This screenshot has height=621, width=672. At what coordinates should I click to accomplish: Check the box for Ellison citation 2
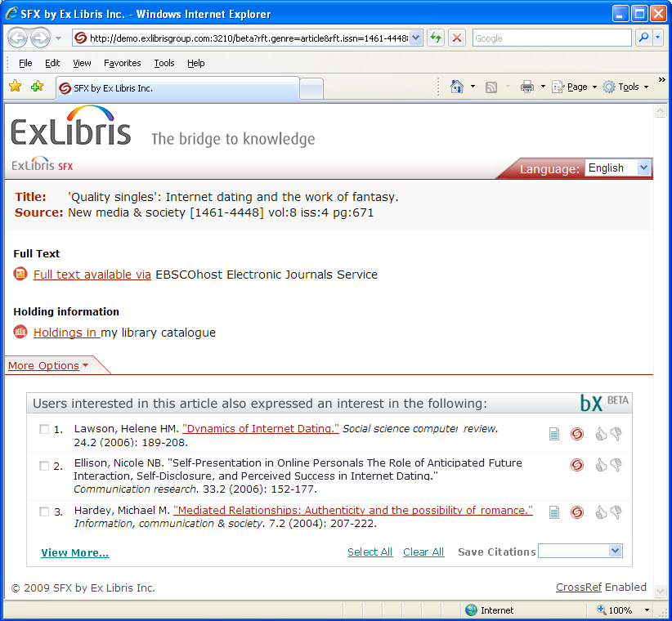coord(44,466)
